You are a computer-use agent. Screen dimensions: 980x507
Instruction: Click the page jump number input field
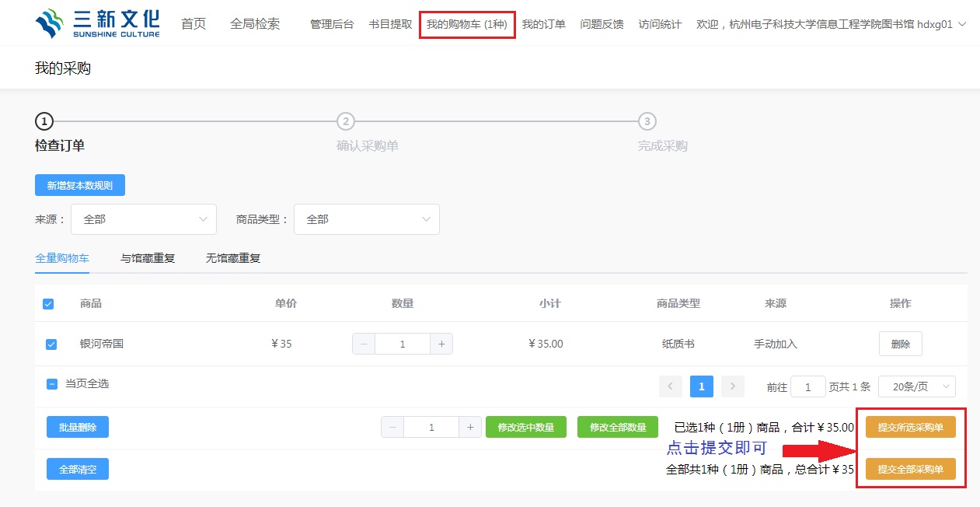(x=808, y=386)
